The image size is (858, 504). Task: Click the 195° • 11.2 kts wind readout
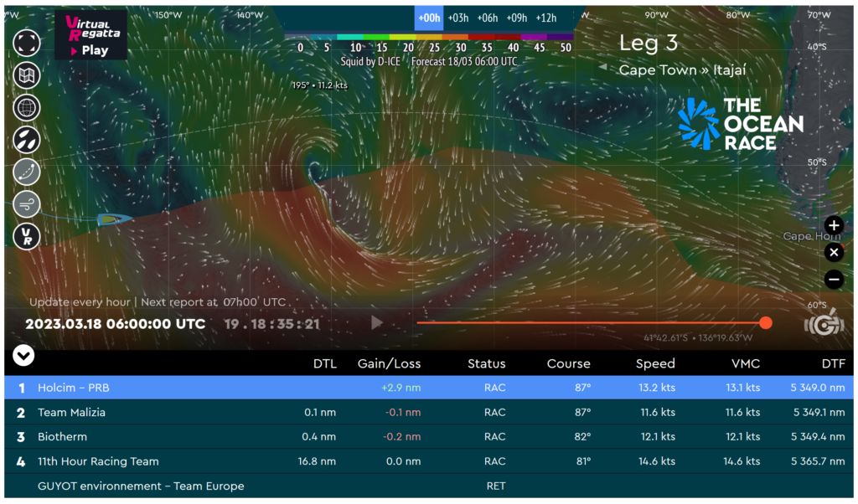[x=319, y=85]
